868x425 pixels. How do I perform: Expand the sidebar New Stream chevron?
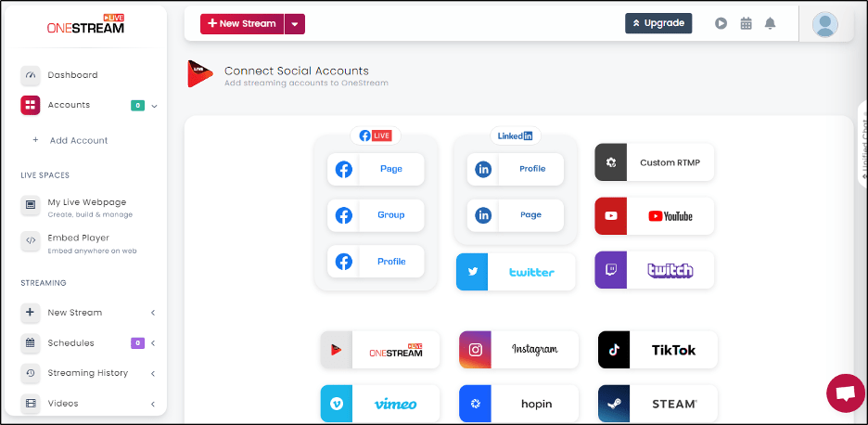[x=153, y=313]
